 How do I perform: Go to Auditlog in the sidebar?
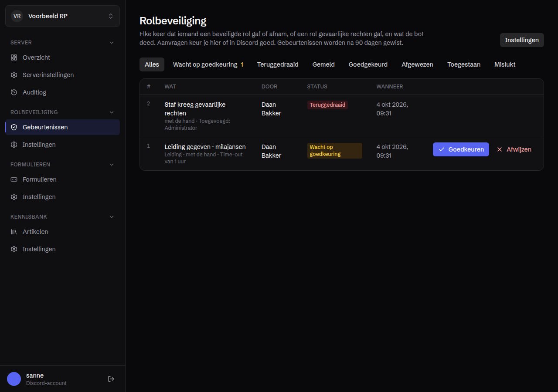pyautogui.click(x=62, y=92)
